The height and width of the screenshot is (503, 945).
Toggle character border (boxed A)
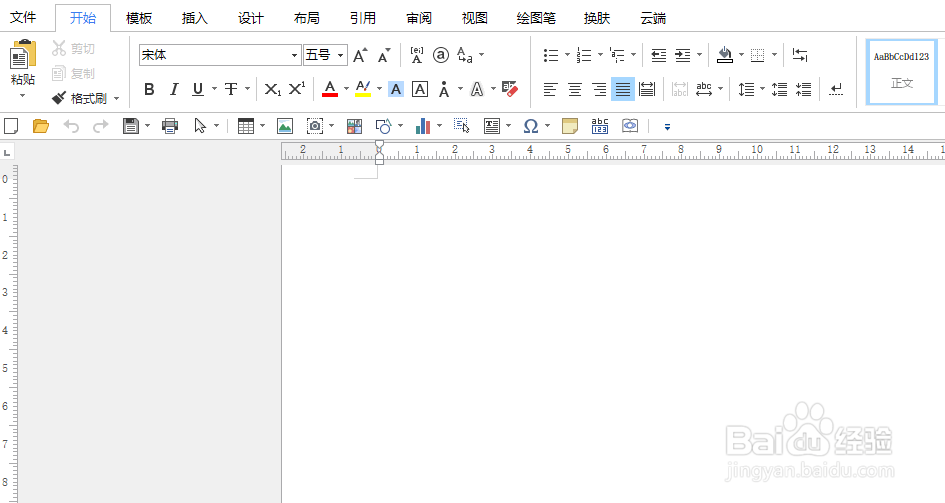tap(420, 90)
